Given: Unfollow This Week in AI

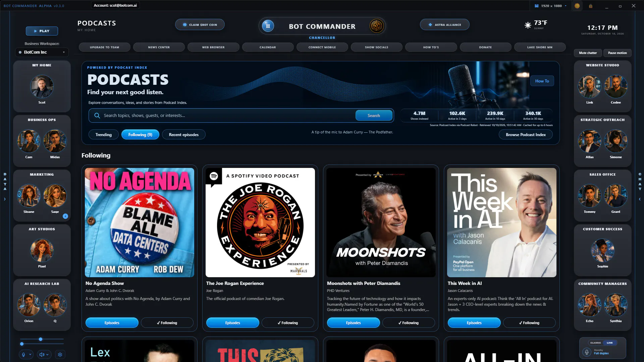Looking at the screenshot, I should pos(529,323).
